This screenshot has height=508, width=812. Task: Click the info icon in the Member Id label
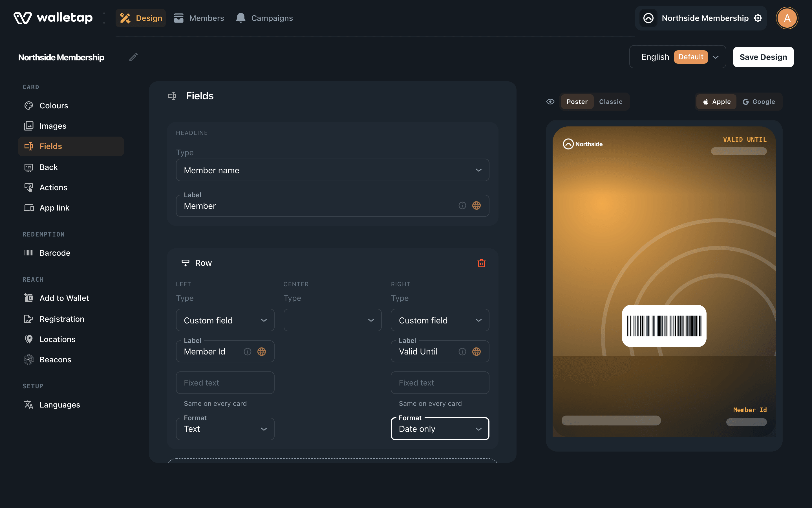(247, 352)
